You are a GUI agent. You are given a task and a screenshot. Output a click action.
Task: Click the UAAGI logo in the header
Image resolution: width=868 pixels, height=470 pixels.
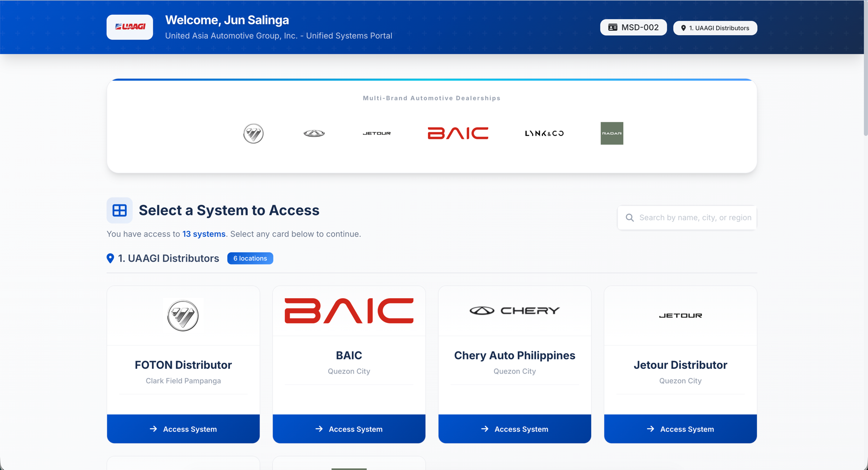point(129,27)
